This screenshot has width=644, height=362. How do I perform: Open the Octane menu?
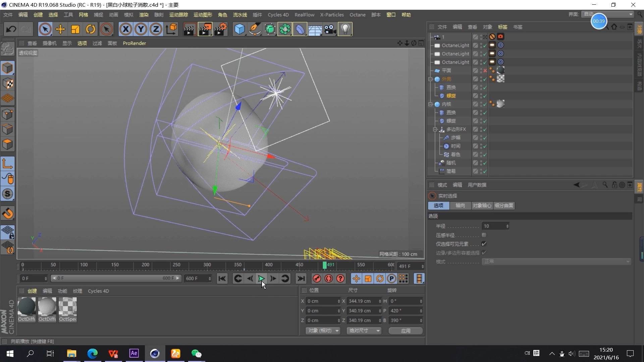357,15
